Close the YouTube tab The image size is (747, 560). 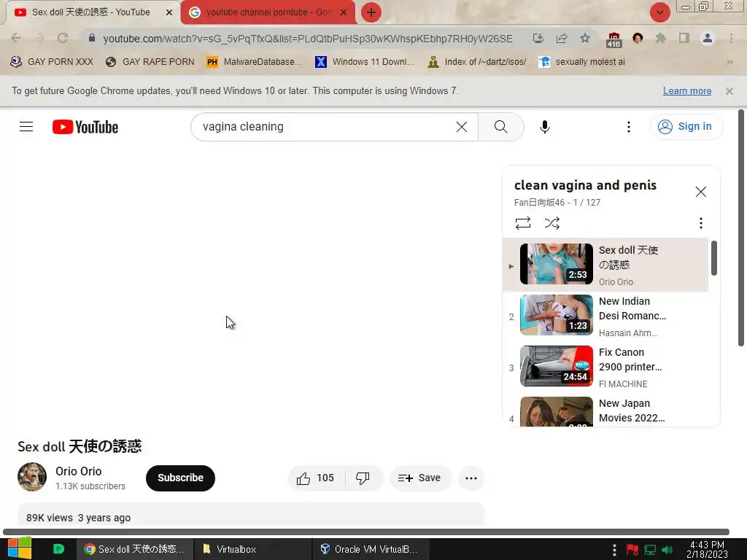pyautogui.click(x=169, y=12)
